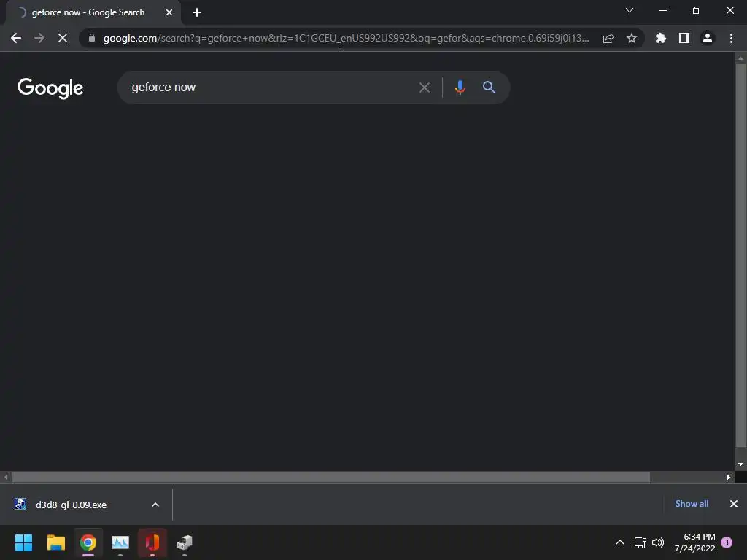Open the Chrome profile menu
Viewport: 747px width, 560px height.
pos(708,38)
